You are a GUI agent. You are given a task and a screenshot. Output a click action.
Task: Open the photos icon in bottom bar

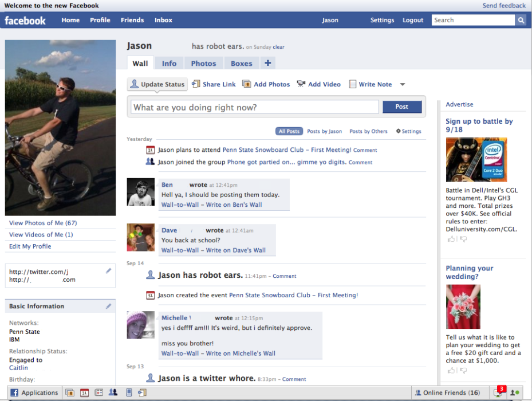click(70, 392)
